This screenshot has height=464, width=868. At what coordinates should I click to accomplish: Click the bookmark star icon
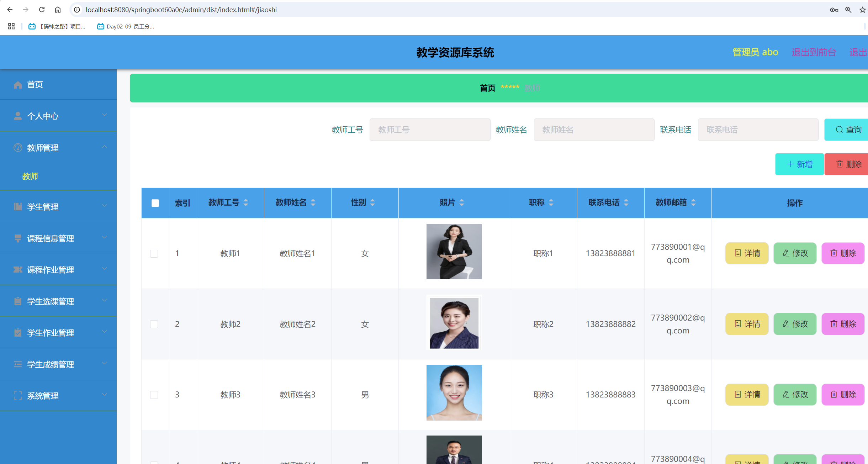(x=862, y=10)
